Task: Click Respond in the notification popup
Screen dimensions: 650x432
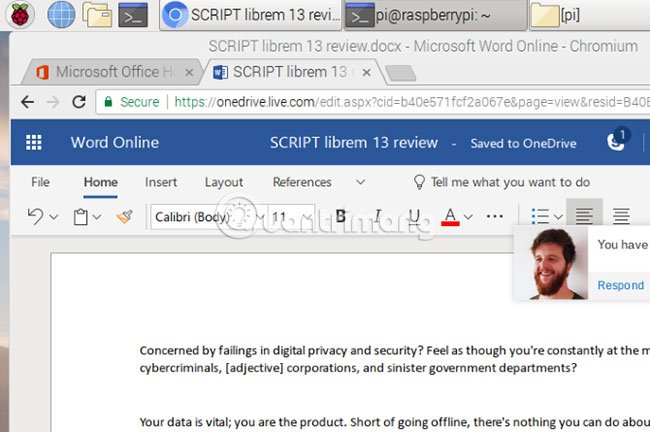Action: tap(621, 285)
